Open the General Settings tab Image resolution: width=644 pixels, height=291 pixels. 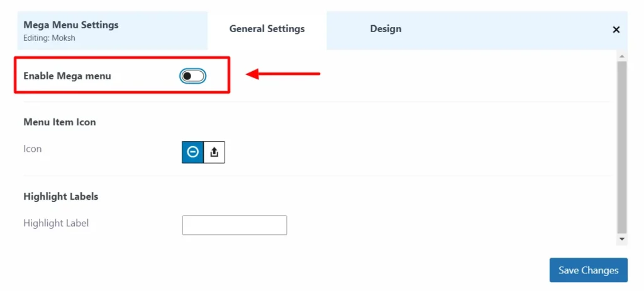pyautogui.click(x=267, y=29)
